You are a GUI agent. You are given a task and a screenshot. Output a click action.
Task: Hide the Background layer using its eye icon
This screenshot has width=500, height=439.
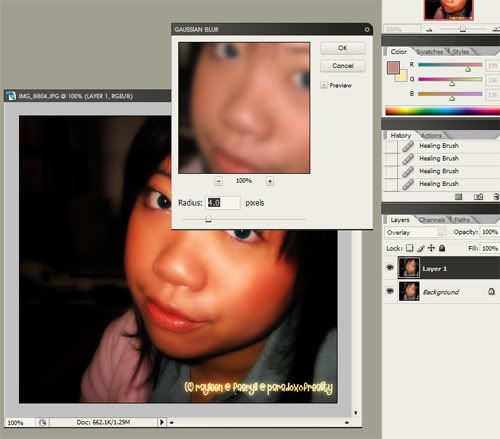pos(390,291)
